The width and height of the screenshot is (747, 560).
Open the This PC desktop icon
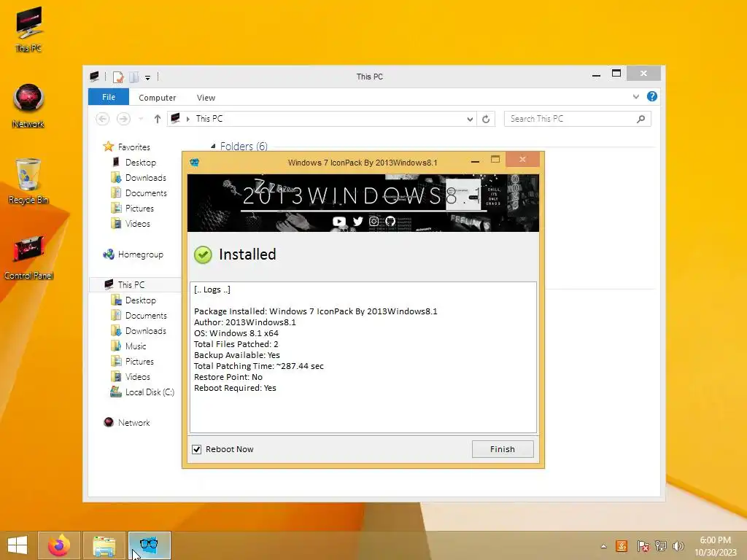point(28,29)
